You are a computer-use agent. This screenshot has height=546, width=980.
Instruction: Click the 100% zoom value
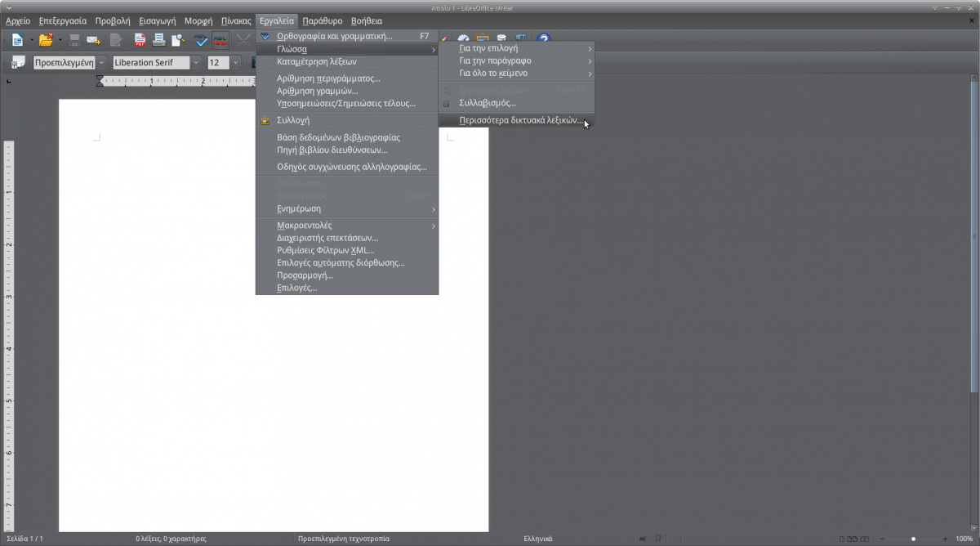click(x=964, y=539)
